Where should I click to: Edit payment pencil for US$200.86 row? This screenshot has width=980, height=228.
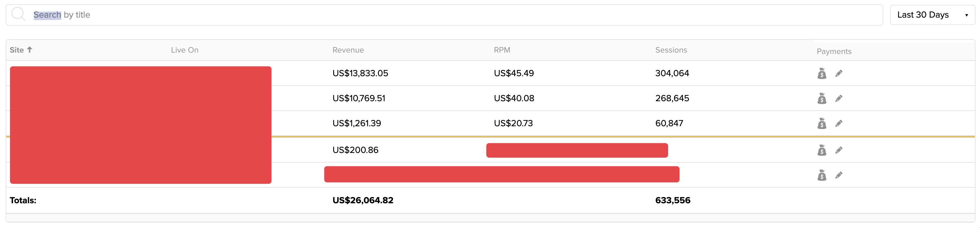tap(839, 150)
